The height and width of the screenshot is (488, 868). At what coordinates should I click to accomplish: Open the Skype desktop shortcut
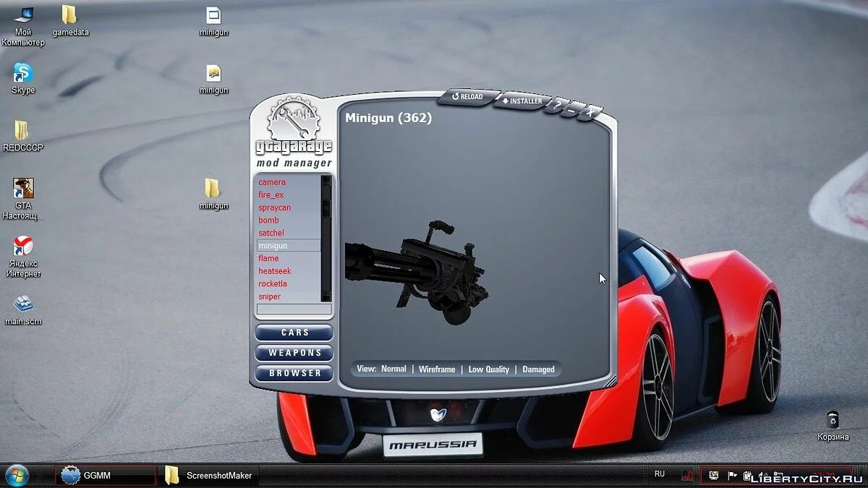23,74
